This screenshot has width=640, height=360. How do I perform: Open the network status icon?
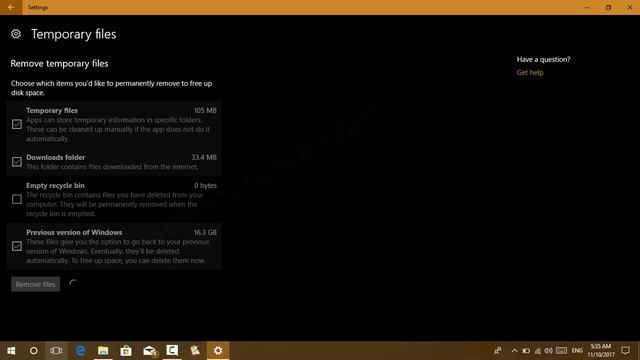point(538,351)
